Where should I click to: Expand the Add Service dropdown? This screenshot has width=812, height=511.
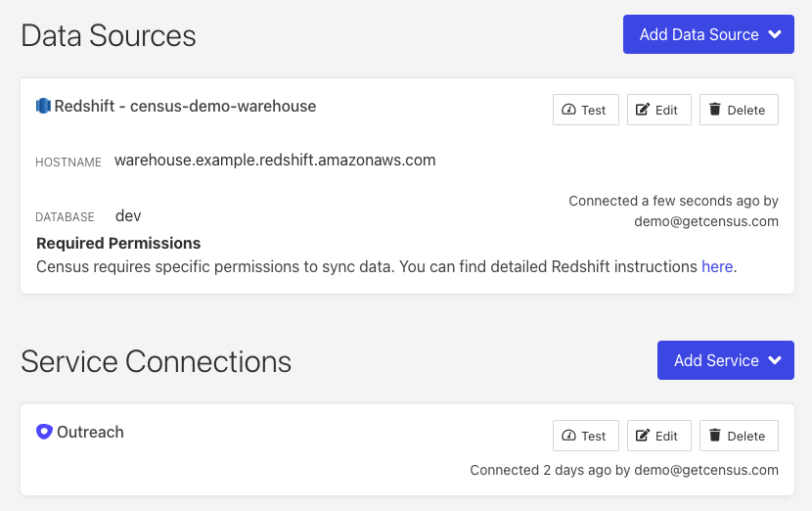(x=725, y=360)
